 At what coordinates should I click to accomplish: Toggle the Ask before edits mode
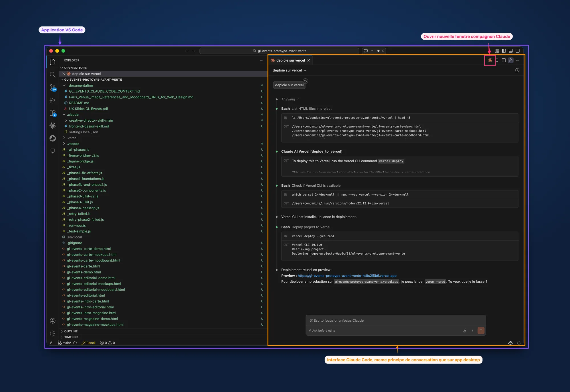[322, 331]
